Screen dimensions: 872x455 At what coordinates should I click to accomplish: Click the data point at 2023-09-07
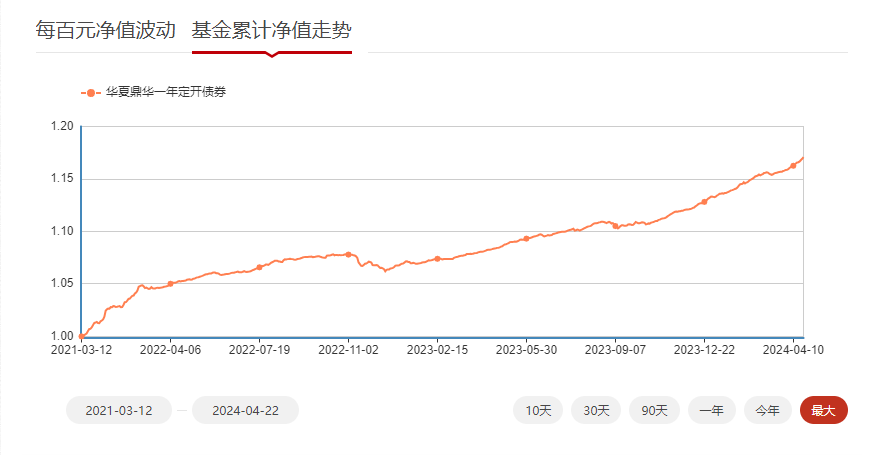[x=615, y=226]
